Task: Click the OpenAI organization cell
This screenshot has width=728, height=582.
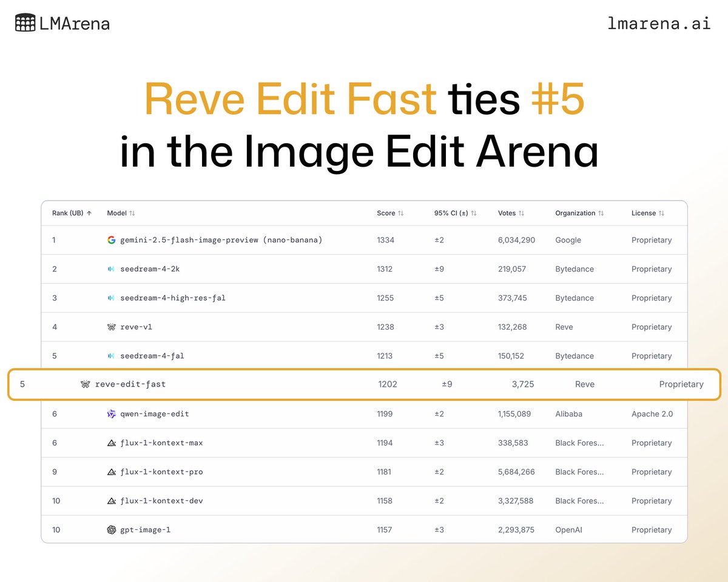Action: pyautogui.click(x=569, y=530)
